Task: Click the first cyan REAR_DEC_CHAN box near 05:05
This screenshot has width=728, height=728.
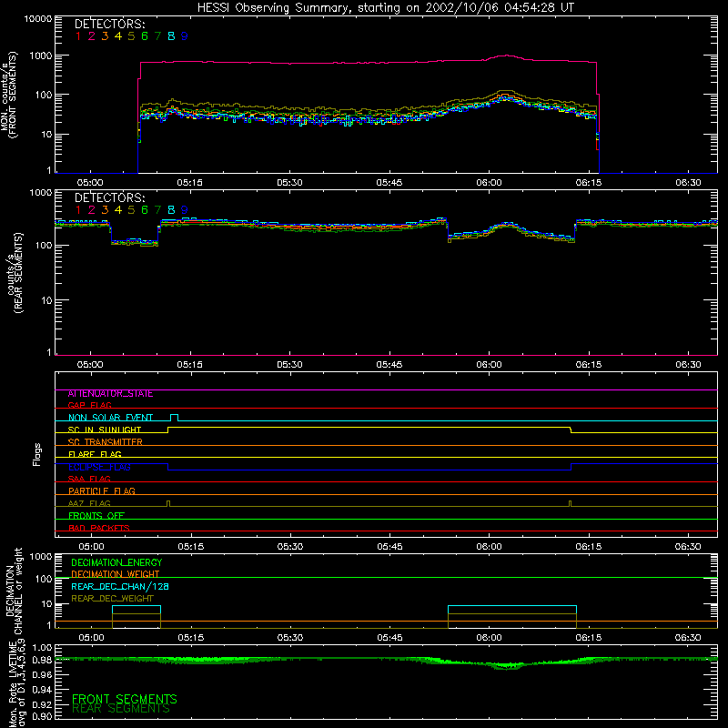Action: click(x=136, y=610)
